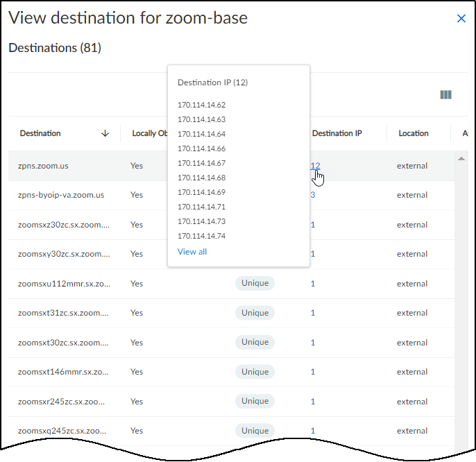Click IP address 170.114.14.64
The image size is (476, 462).
201,134
